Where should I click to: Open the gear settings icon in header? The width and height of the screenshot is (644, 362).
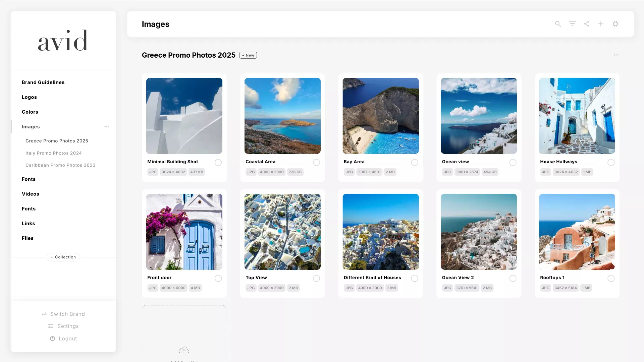pos(615,24)
